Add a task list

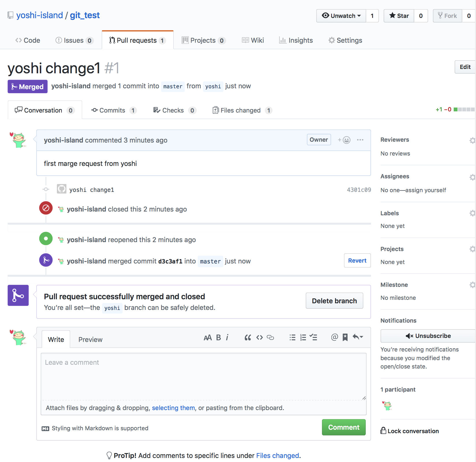(313, 337)
